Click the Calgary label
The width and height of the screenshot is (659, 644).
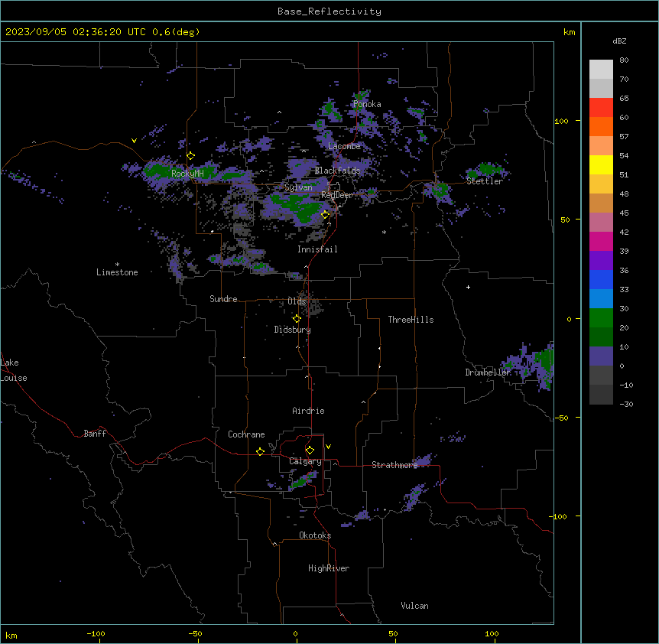coord(305,461)
